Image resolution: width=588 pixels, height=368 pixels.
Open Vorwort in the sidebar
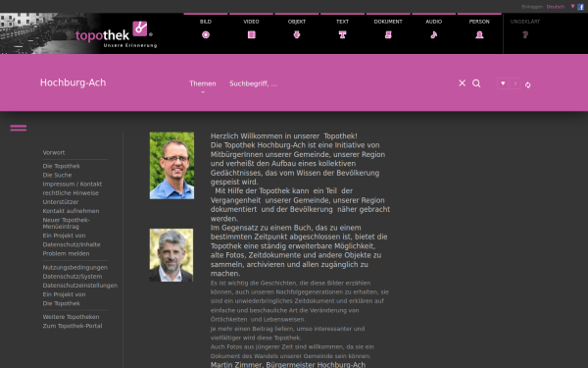coord(54,152)
